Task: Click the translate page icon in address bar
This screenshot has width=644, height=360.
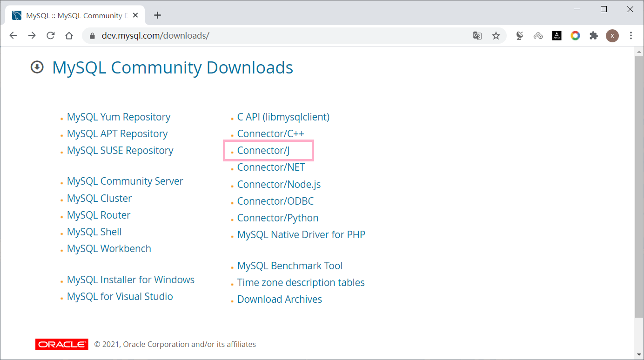Action: [477, 35]
